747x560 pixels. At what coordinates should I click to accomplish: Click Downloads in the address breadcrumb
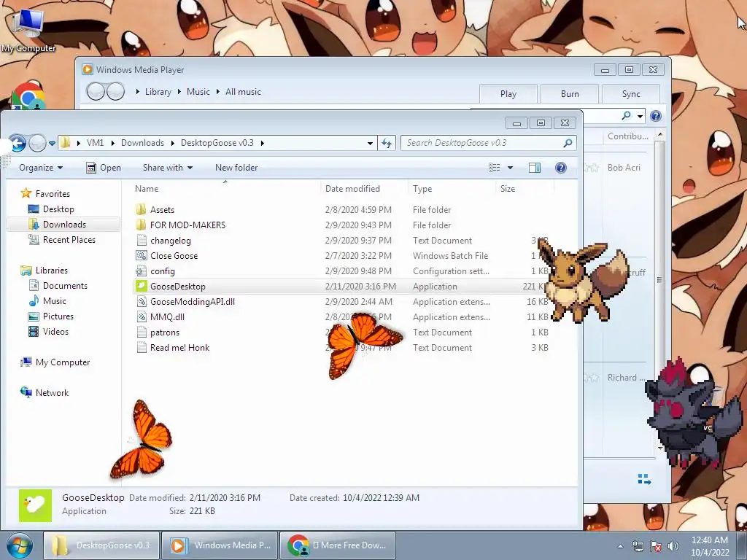(142, 143)
